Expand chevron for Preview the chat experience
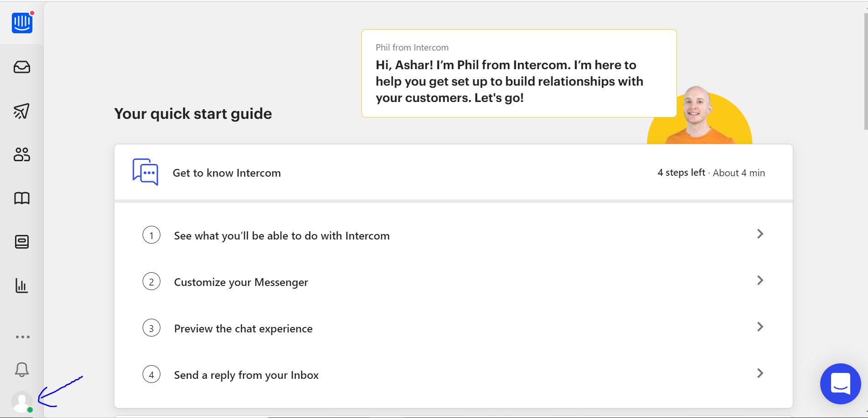The image size is (868, 418). coord(760,327)
